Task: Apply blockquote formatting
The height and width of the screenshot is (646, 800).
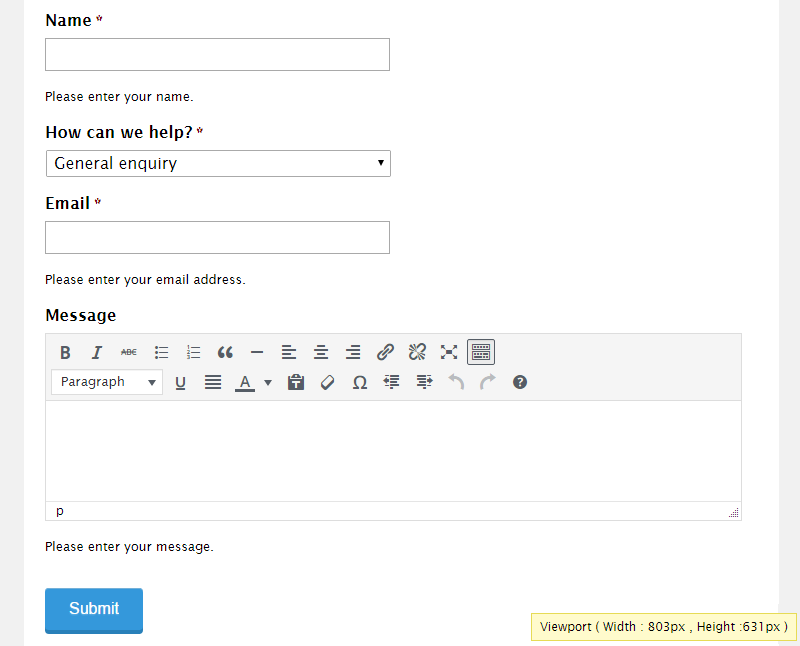Action: tap(225, 352)
